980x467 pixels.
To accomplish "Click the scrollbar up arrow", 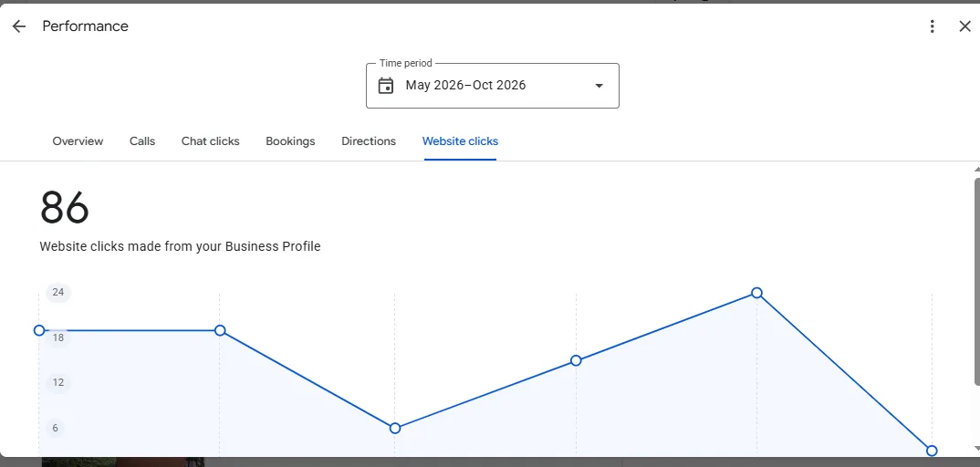I will coord(977,169).
